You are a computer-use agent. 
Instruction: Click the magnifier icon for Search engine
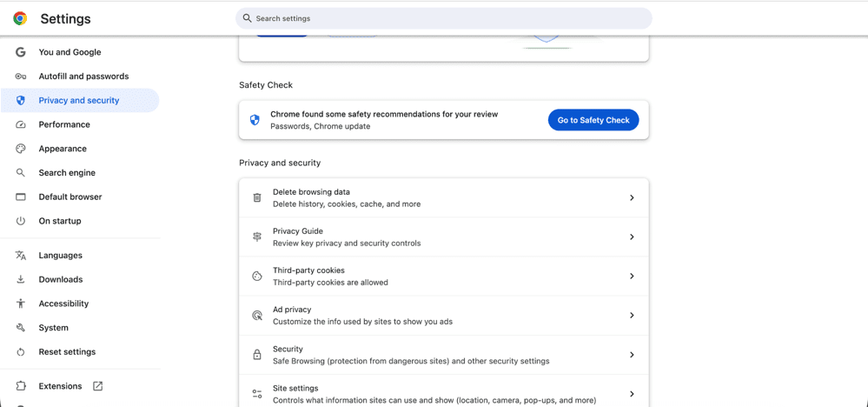[21, 173]
